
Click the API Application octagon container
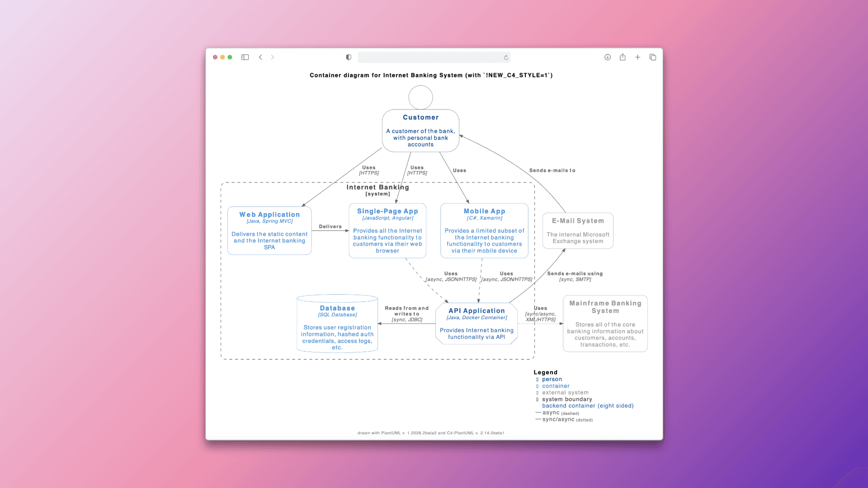pos(476,324)
